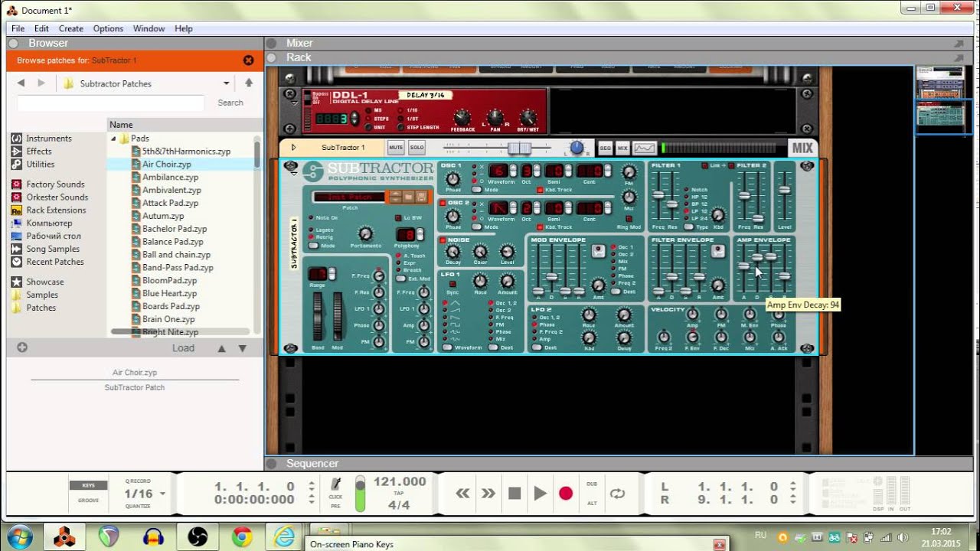Open the Effects category in the Browser
Image resolution: width=980 pixels, height=551 pixels.
pyautogui.click(x=31, y=152)
